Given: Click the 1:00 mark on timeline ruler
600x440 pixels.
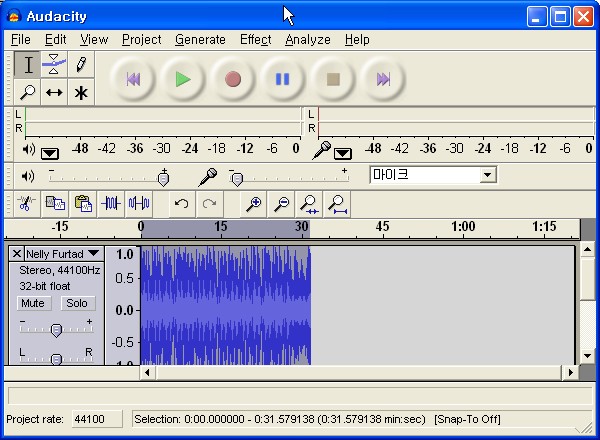Looking at the screenshot, I should [x=463, y=226].
